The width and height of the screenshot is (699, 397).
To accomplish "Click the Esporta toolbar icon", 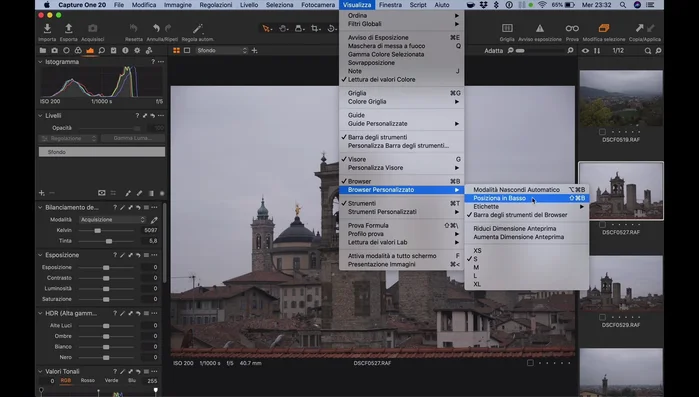I will click(x=69, y=29).
